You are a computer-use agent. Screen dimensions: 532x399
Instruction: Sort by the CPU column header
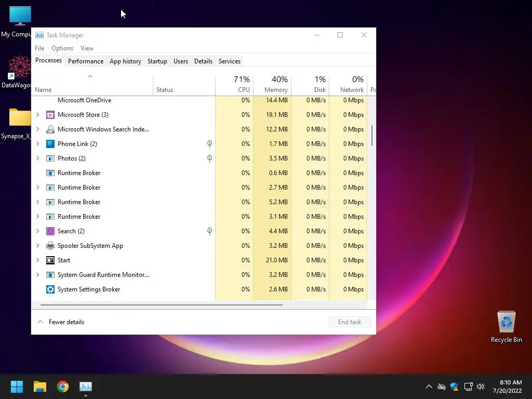coord(234,84)
